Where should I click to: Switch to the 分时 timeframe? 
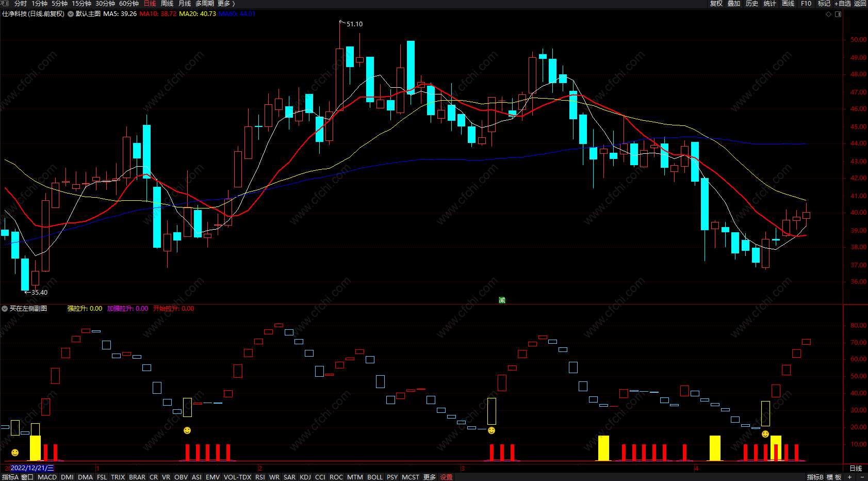pyautogui.click(x=21, y=4)
